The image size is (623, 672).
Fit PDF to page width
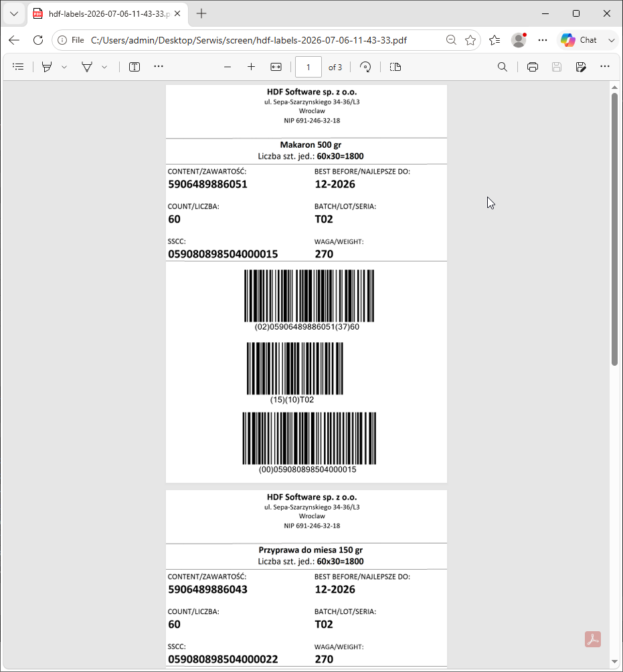276,67
